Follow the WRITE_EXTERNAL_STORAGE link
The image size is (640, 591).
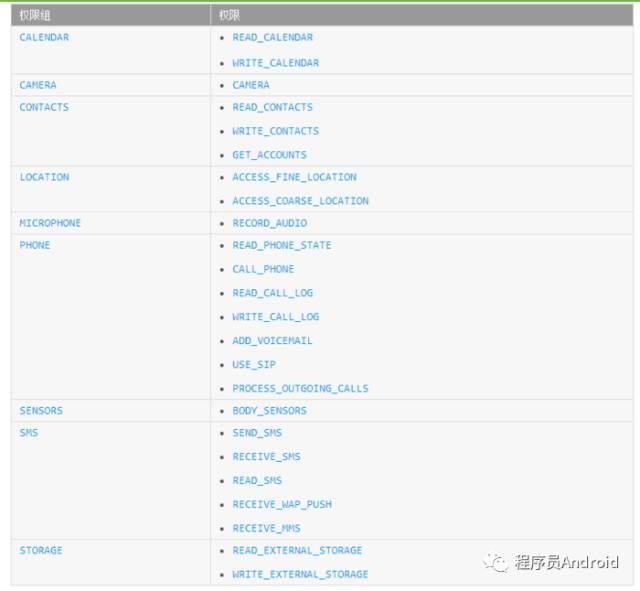click(x=300, y=574)
